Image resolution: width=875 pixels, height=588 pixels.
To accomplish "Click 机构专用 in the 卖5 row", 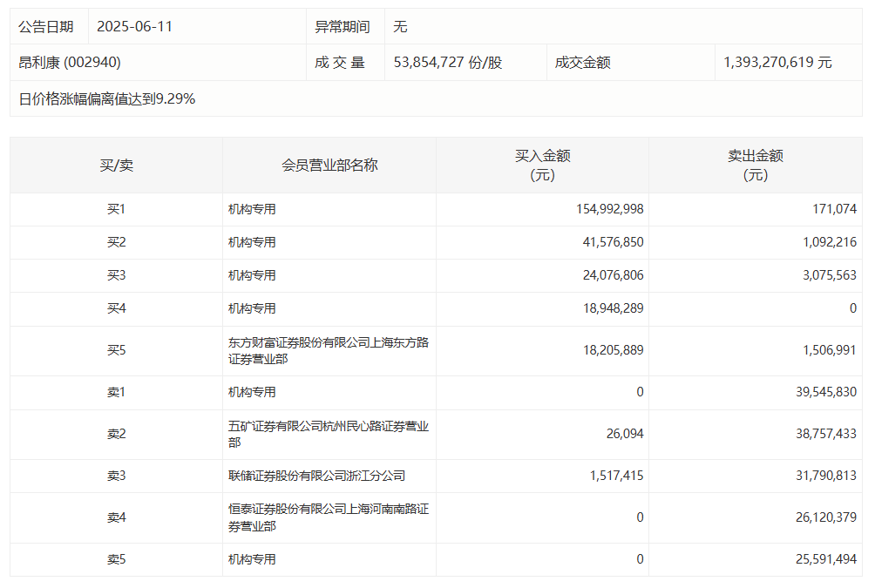I will (x=252, y=559).
